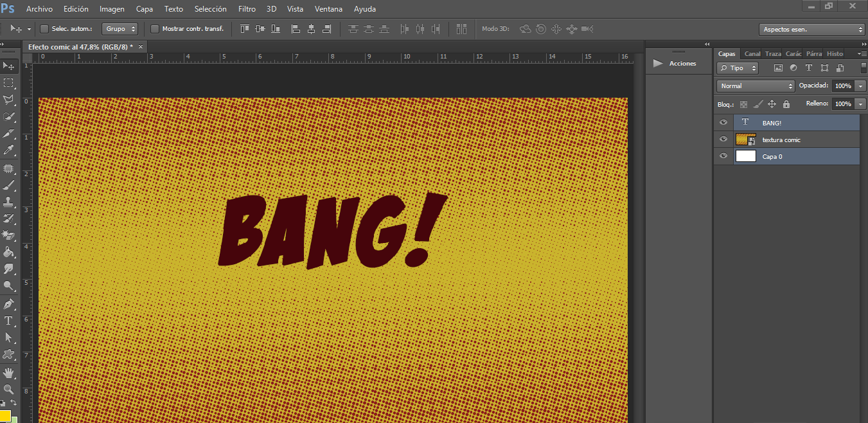Open the Filtro menu
868x423 pixels.
point(247,9)
